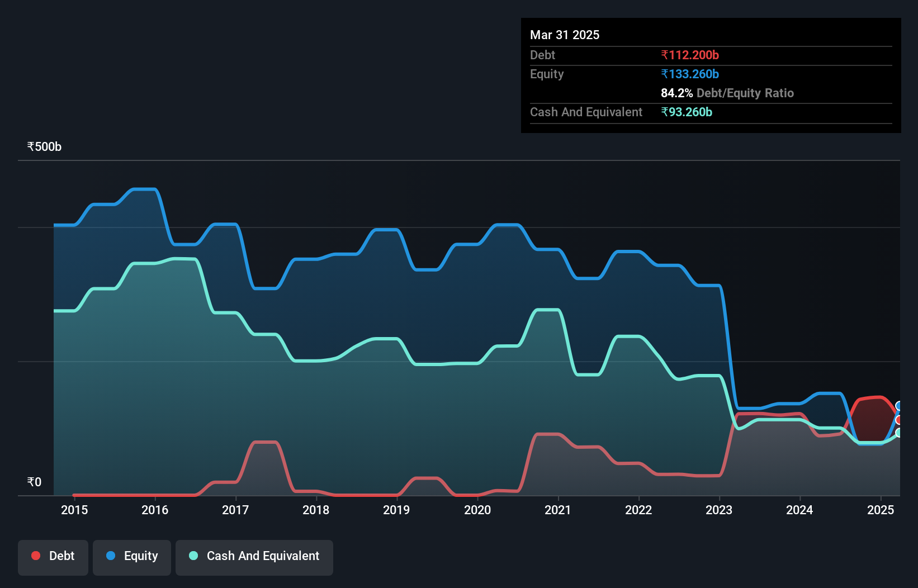Click the ₹93.260b cash value
Screen dimensions: 918x588
[x=687, y=112]
